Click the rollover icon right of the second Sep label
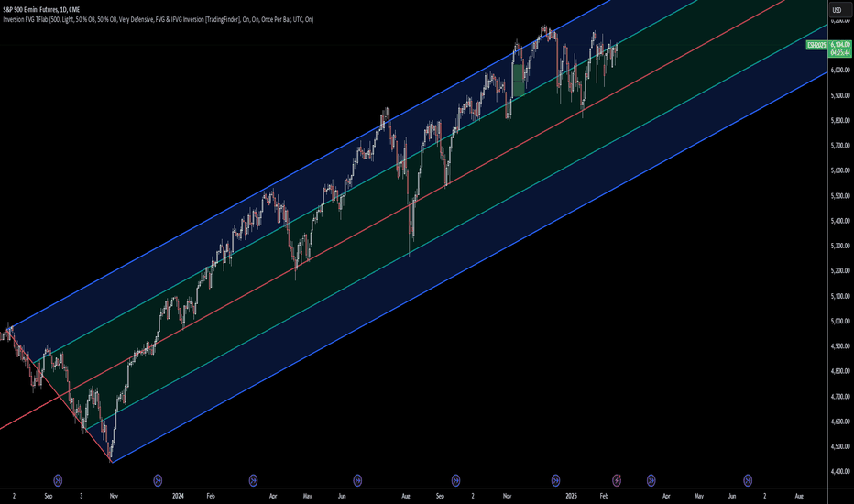The image size is (854, 504). pos(456,480)
